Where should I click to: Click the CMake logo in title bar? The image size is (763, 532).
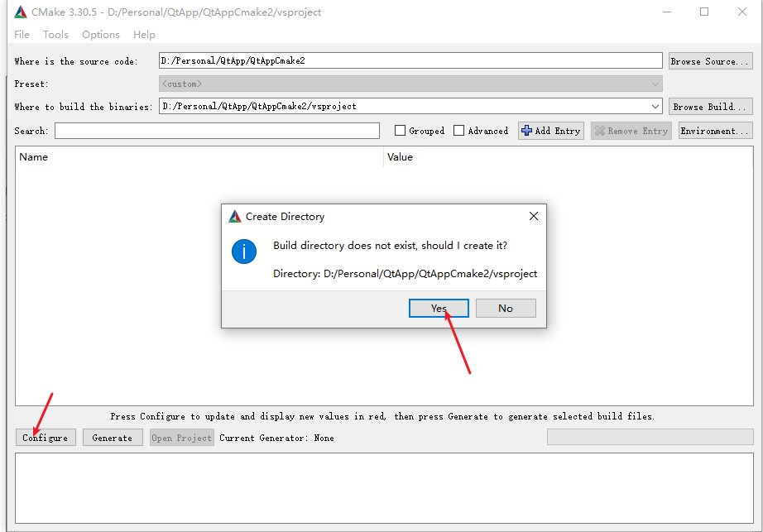21,12
